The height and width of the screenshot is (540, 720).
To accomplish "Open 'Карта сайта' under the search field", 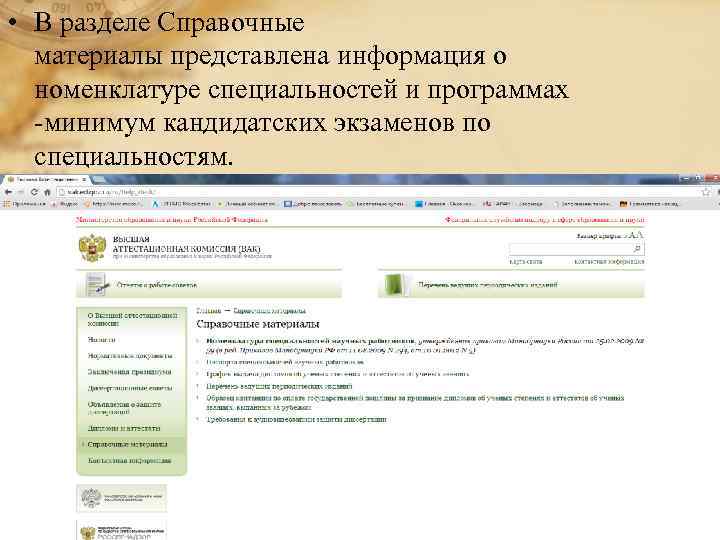I will [526, 262].
